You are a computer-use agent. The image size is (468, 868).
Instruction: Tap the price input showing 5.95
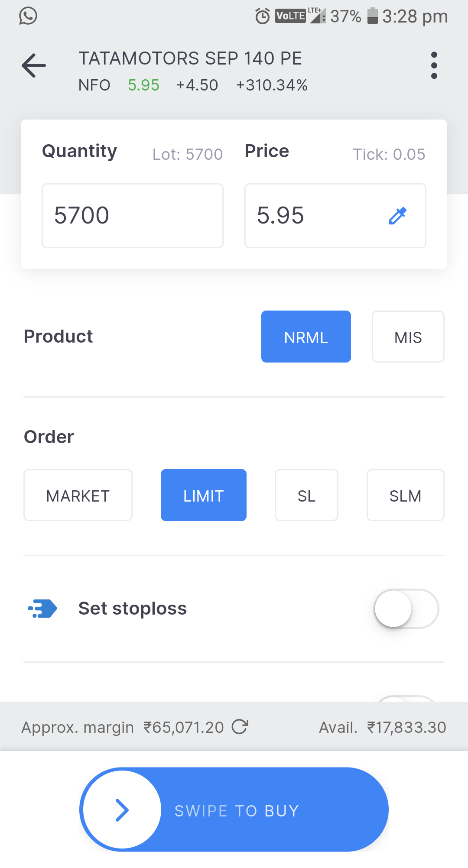(x=312, y=215)
